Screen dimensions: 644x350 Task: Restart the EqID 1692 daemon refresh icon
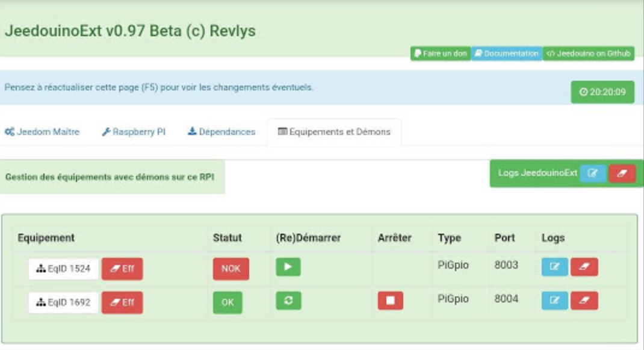pos(288,301)
